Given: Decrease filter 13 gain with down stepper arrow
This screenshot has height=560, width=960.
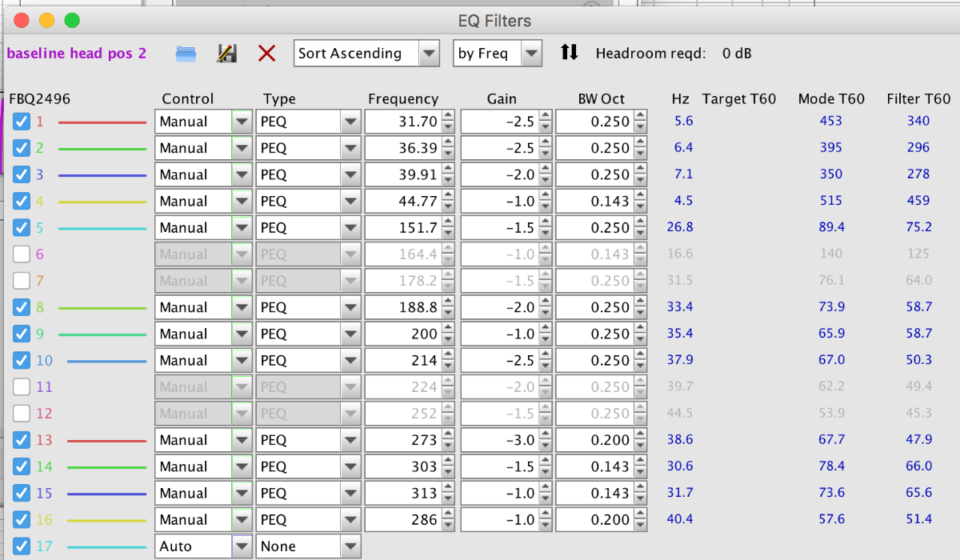Looking at the screenshot, I should coord(545,445).
